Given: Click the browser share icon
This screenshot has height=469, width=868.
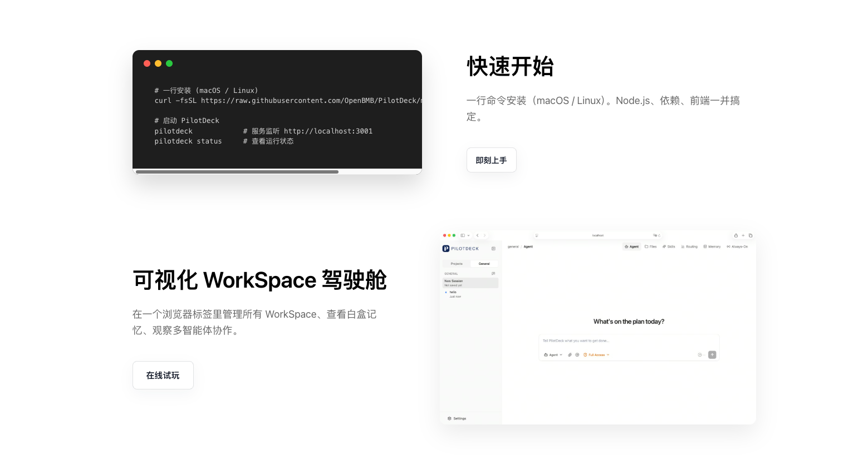Looking at the screenshot, I should point(736,235).
